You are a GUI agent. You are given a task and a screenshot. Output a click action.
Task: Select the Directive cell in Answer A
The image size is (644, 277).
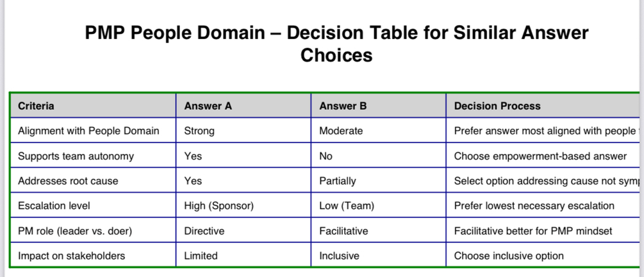[x=204, y=231]
